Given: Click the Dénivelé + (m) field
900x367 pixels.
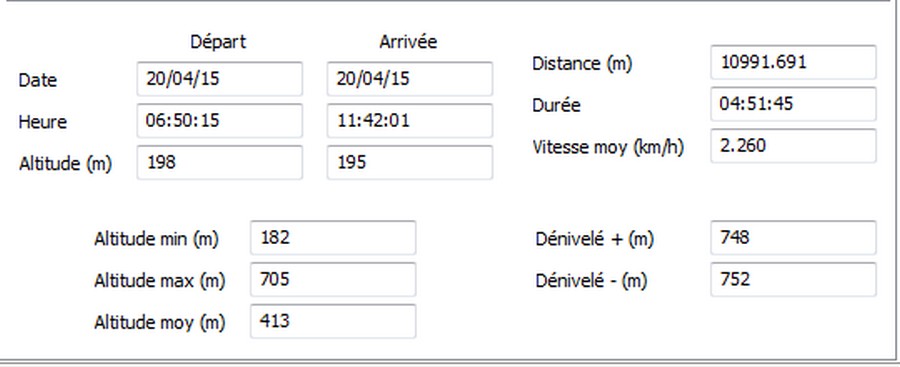Looking at the screenshot, I should click(793, 238).
